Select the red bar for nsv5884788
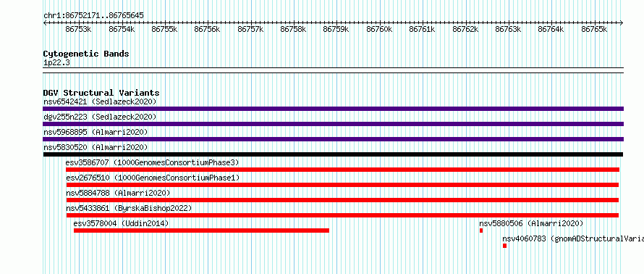This screenshot has width=644, height=274. coord(342,200)
